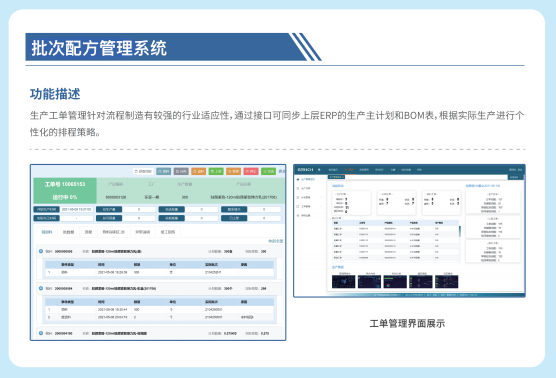Click the teal toolbar button in work order screen

[x=163, y=171]
